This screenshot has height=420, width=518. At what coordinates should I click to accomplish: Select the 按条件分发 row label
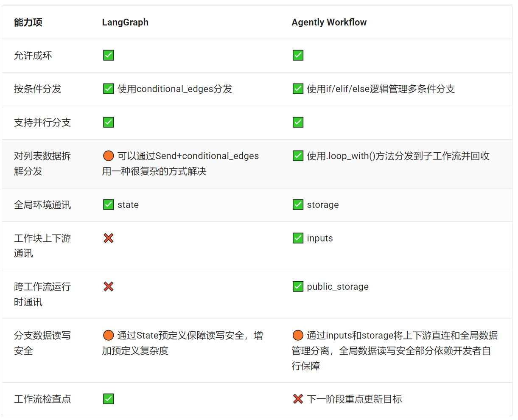click(x=38, y=89)
